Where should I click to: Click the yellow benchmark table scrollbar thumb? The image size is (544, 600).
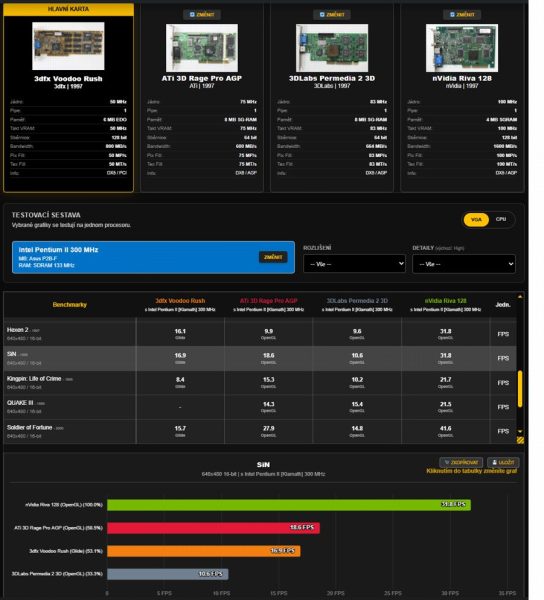tap(520, 389)
